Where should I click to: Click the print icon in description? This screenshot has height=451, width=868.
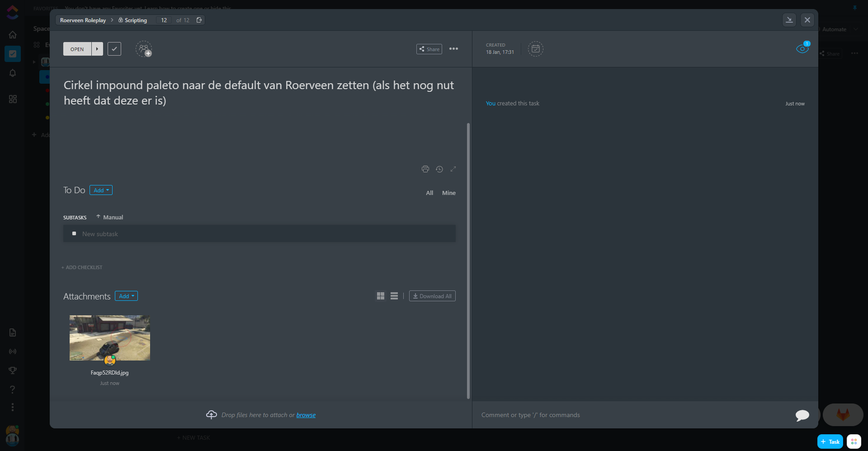coord(425,169)
